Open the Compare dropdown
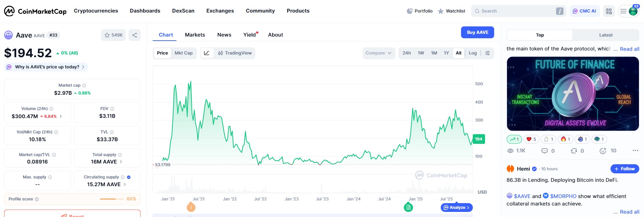The image size is (644, 217). tap(378, 53)
